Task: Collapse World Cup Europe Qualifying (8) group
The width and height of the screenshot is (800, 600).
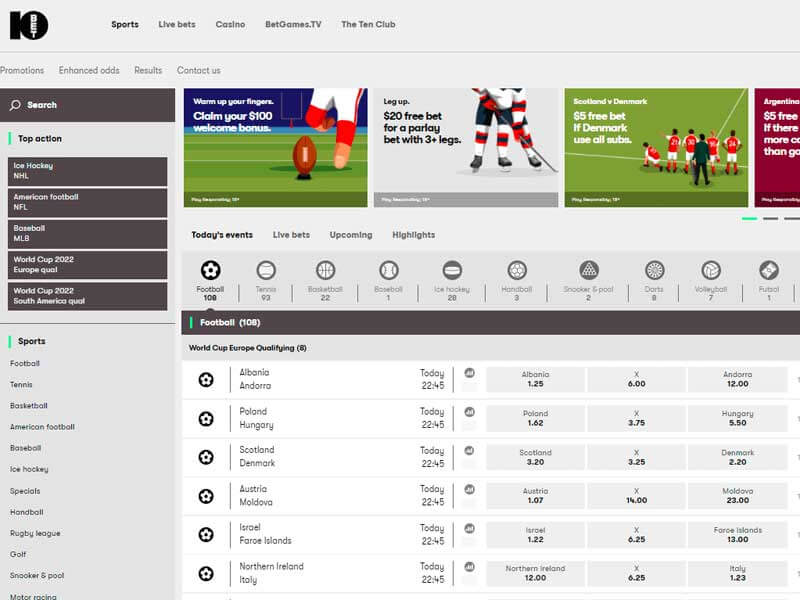Action: click(x=491, y=348)
